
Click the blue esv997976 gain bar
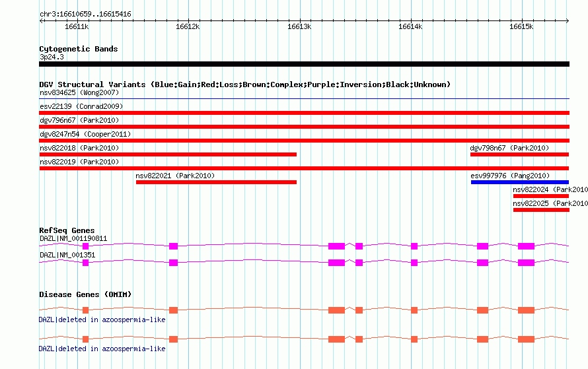pyautogui.click(x=520, y=182)
